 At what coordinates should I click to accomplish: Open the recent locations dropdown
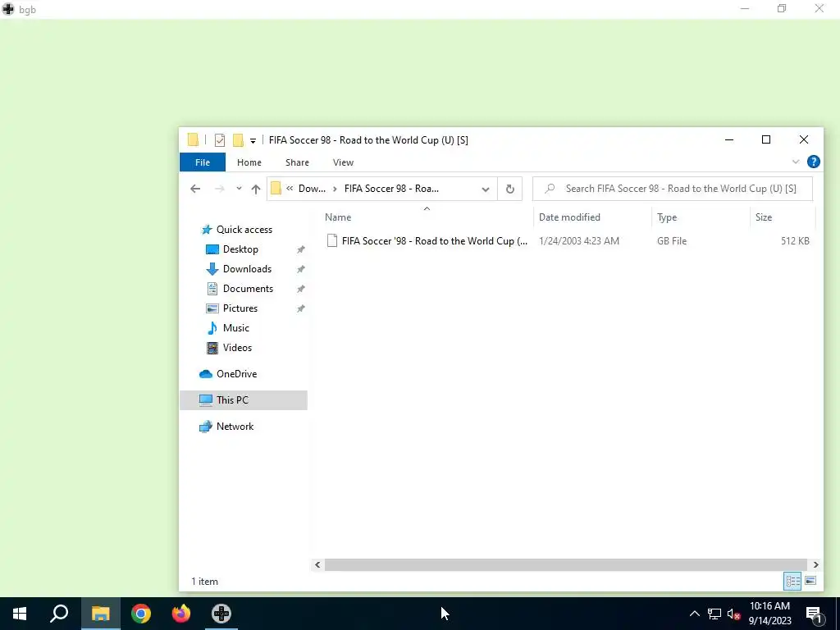point(239,189)
